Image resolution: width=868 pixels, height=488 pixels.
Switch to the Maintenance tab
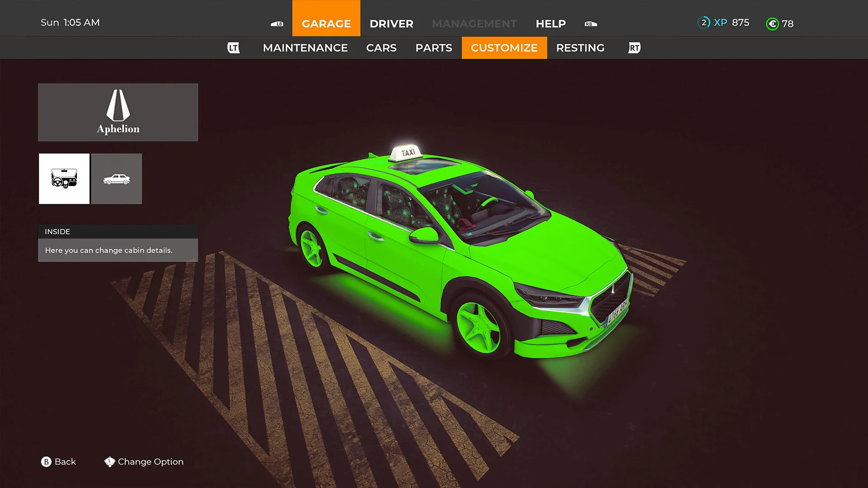coord(305,47)
